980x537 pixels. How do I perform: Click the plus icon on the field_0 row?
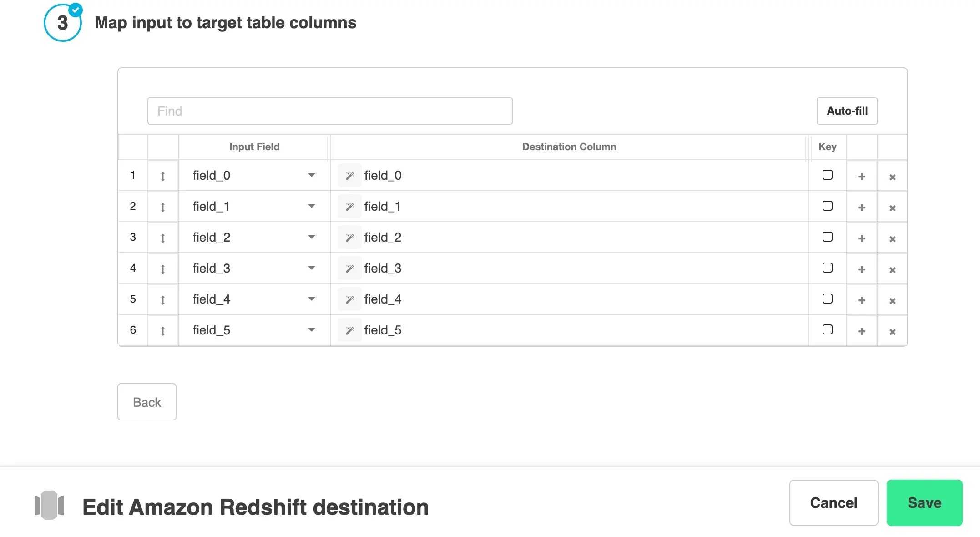861,176
